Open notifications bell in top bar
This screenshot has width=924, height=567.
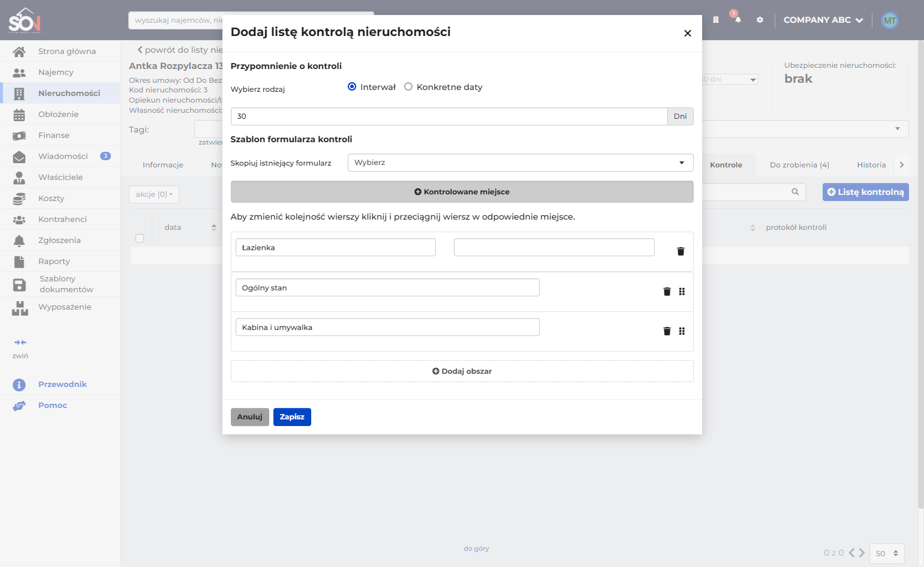(738, 20)
